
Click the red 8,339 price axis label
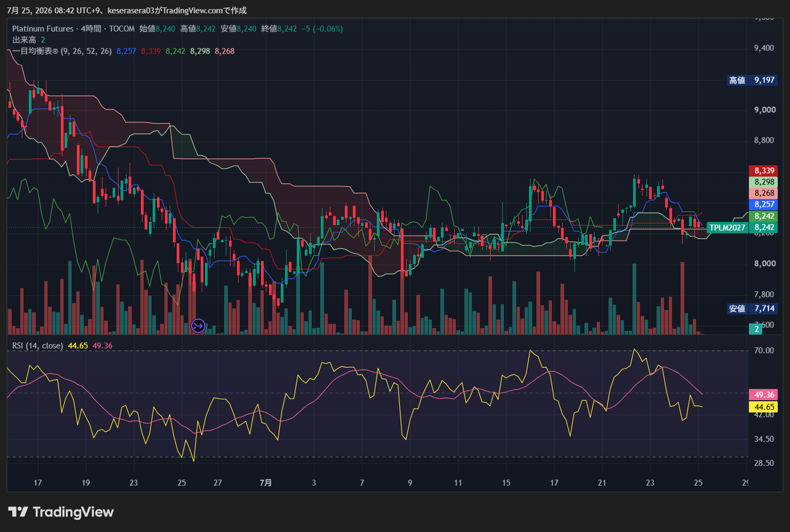[763, 170]
